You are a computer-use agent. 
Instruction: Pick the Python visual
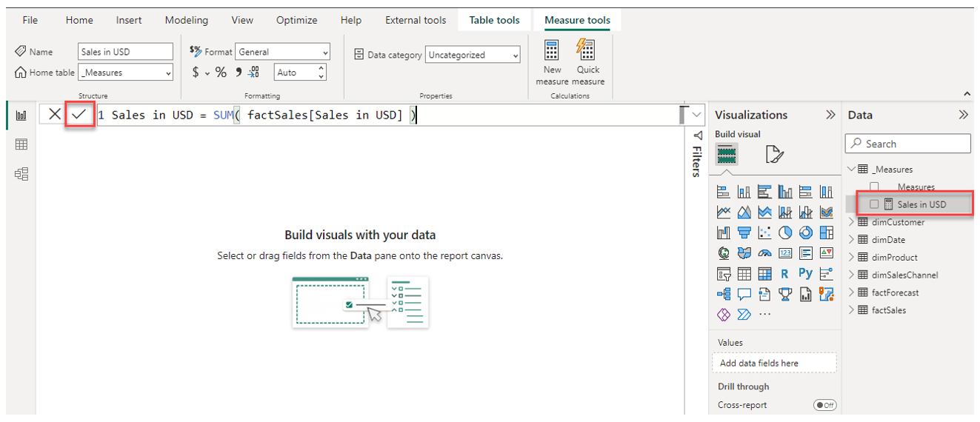(x=806, y=272)
